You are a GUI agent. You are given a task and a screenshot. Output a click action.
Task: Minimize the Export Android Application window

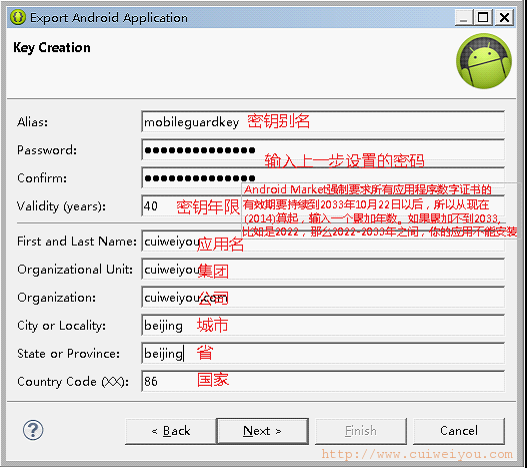point(464,17)
